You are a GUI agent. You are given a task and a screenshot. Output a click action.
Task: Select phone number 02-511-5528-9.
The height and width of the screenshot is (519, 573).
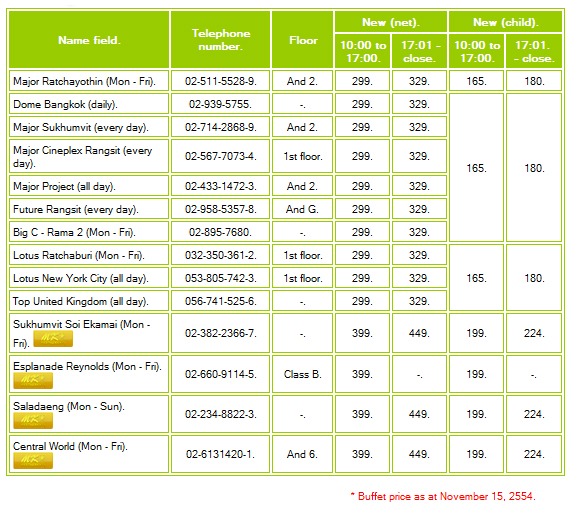pos(221,81)
